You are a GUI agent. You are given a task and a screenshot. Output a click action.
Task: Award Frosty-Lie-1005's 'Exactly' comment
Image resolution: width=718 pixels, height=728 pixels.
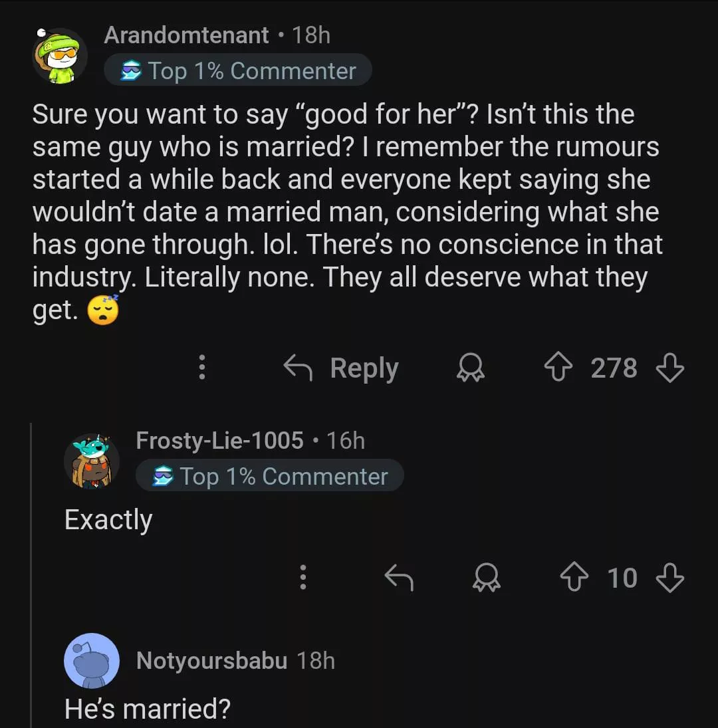[487, 578]
